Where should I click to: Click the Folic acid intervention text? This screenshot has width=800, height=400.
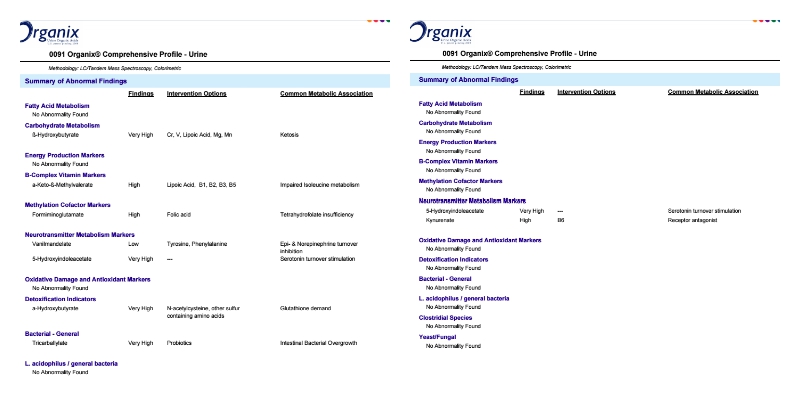(177, 214)
